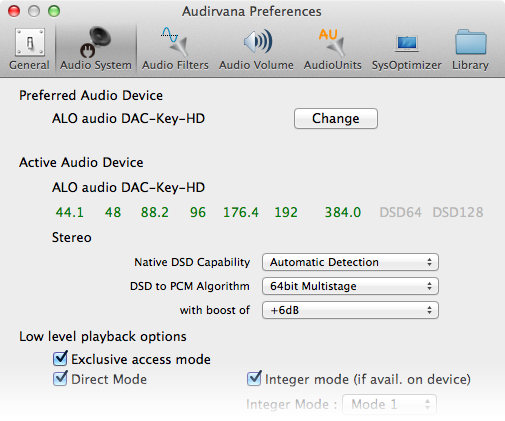505x421 pixels.
Task: Open the disabled Integer Mode dropdown
Action: pyautogui.click(x=389, y=404)
